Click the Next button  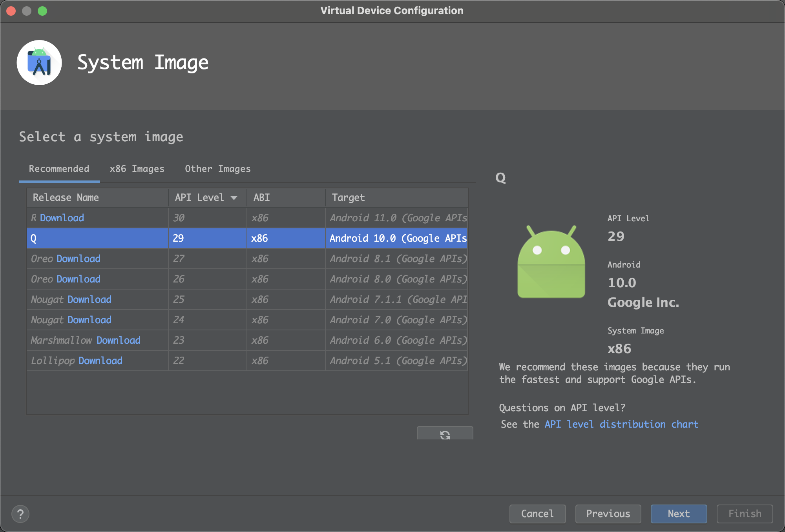click(679, 514)
